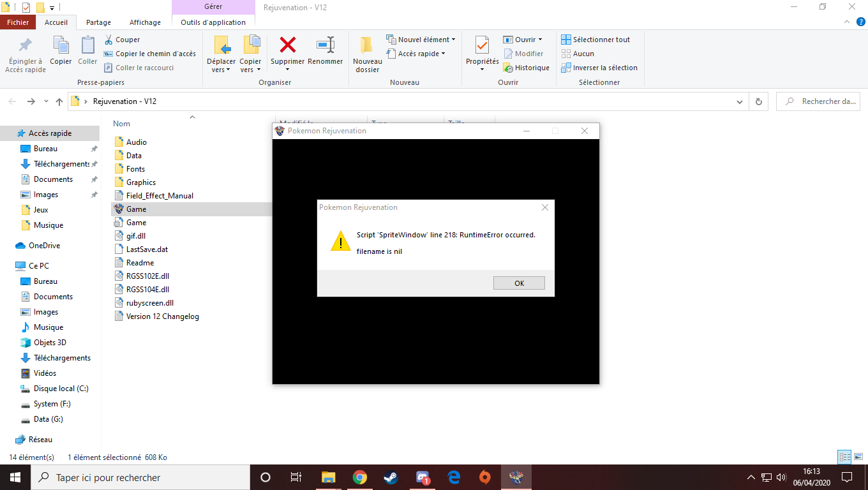868x490 pixels.
Task: Click Sélectionner tout
Action: [595, 40]
